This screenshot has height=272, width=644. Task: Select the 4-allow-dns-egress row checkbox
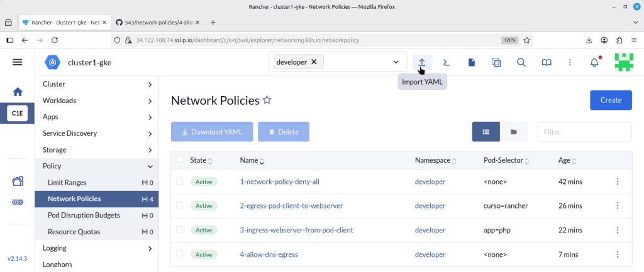179,254
